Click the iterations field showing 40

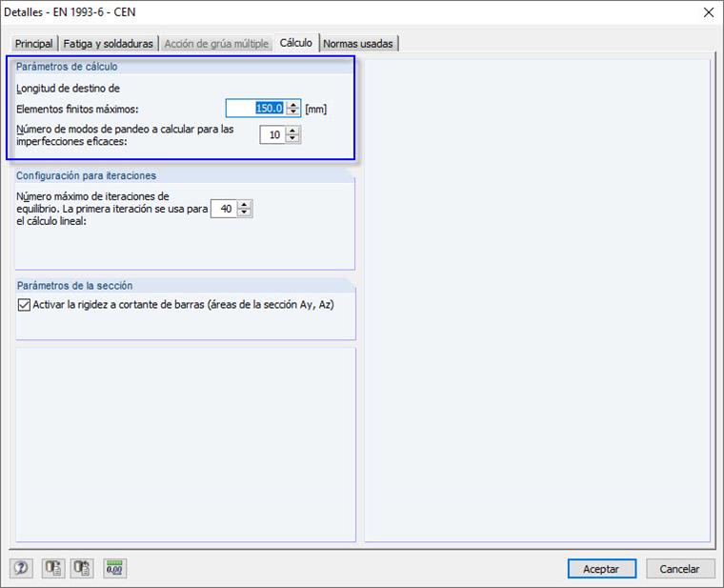[x=224, y=209]
